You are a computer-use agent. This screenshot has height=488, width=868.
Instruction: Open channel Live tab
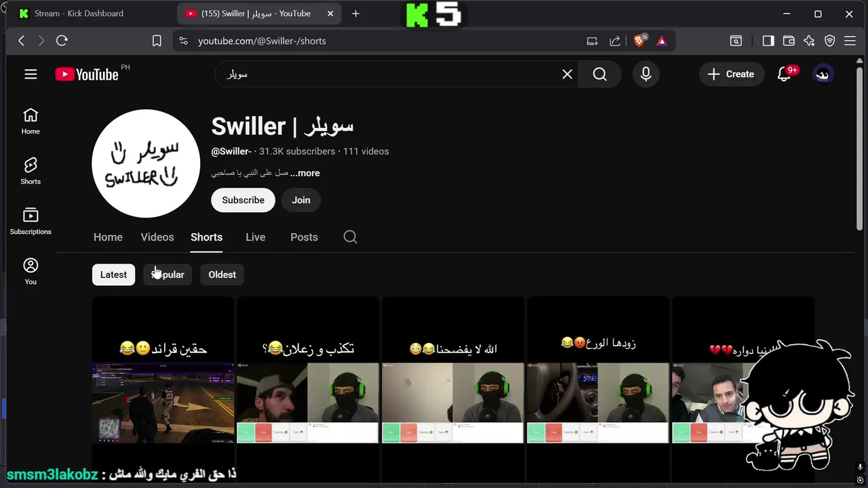(x=255, y=237)
